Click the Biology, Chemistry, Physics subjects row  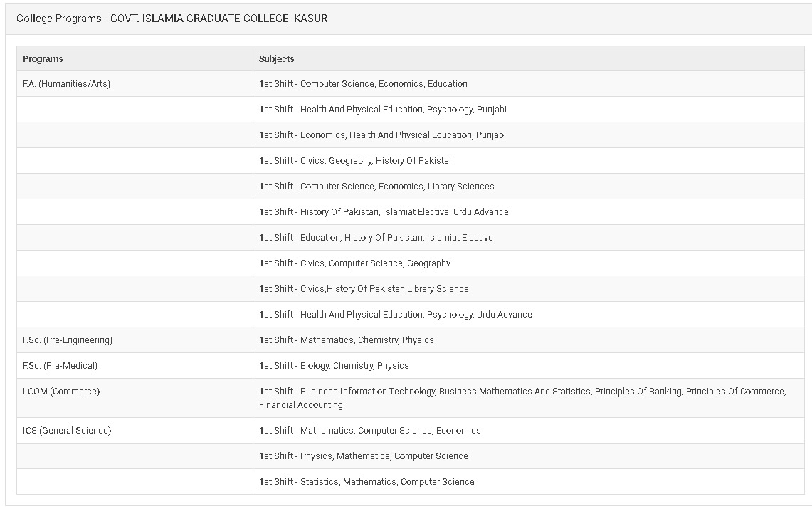click(334, 366)
